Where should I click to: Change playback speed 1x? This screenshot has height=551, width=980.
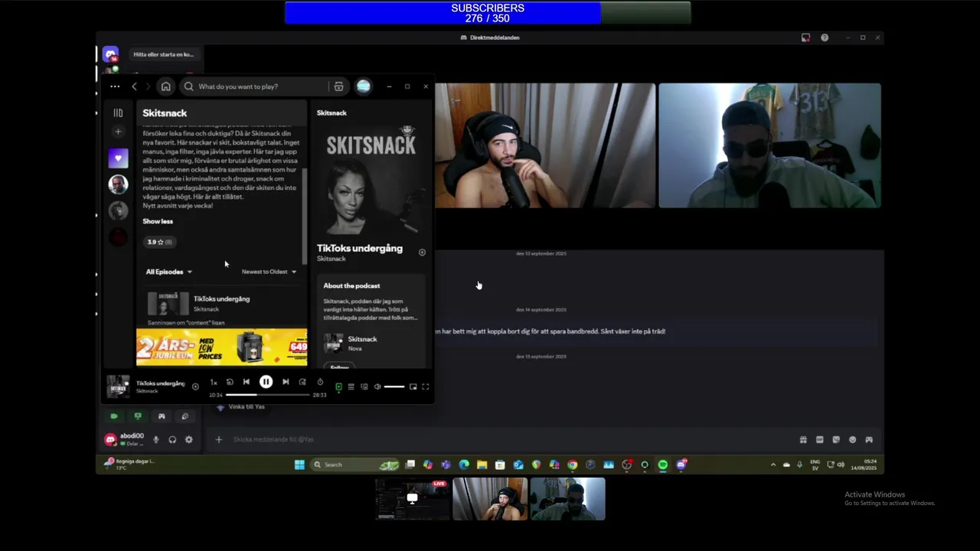pos(214,382)
